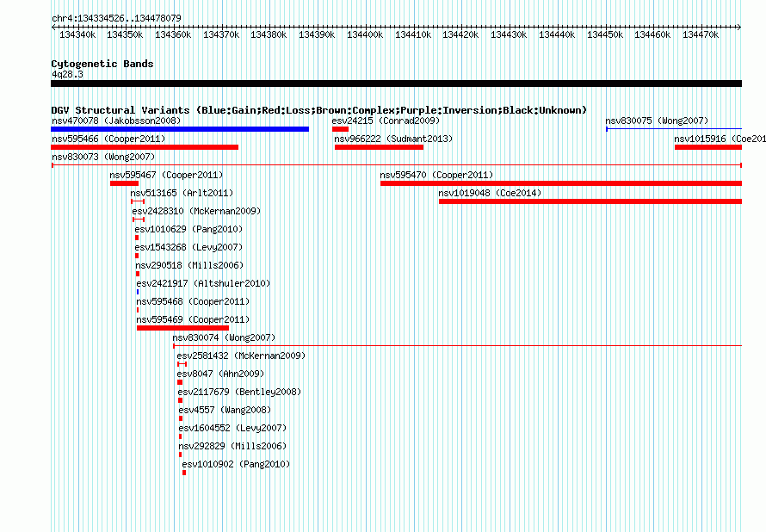
Task: Click esv2117679 (Bentley2008) label
Action: click(x=239, y=392)
